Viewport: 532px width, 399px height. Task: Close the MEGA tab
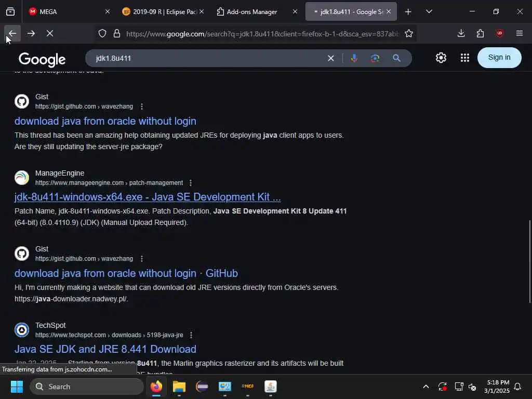108,11
